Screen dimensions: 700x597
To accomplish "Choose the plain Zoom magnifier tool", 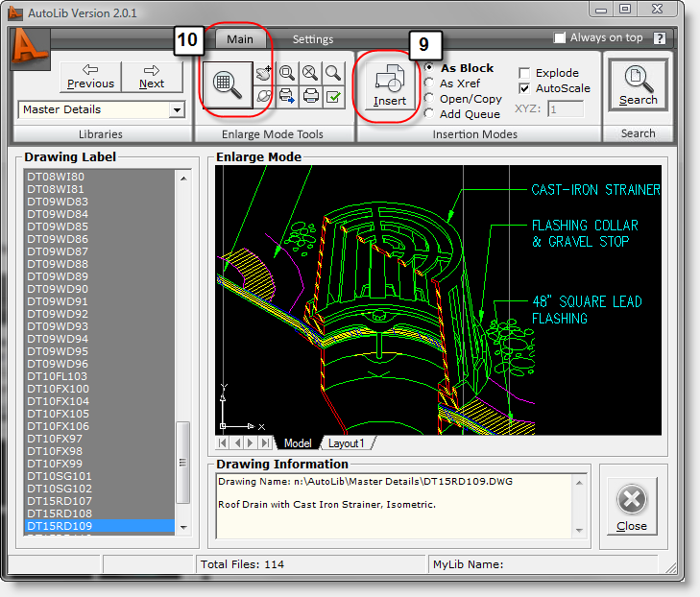I will click(333, 73).
